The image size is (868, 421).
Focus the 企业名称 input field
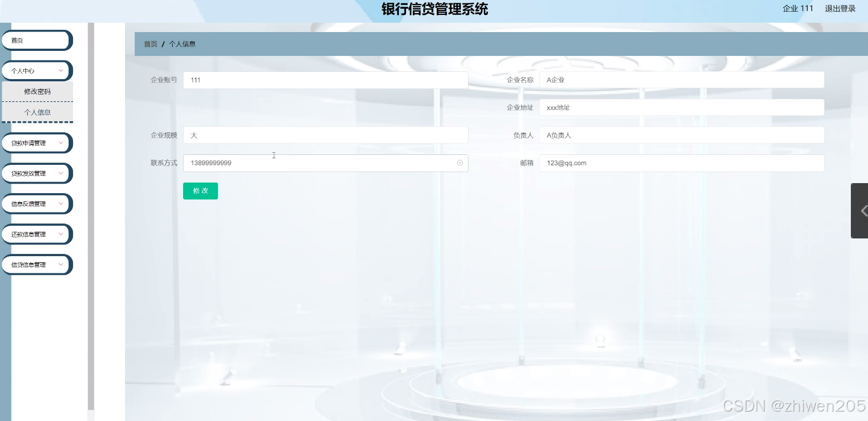coord(682,80)
